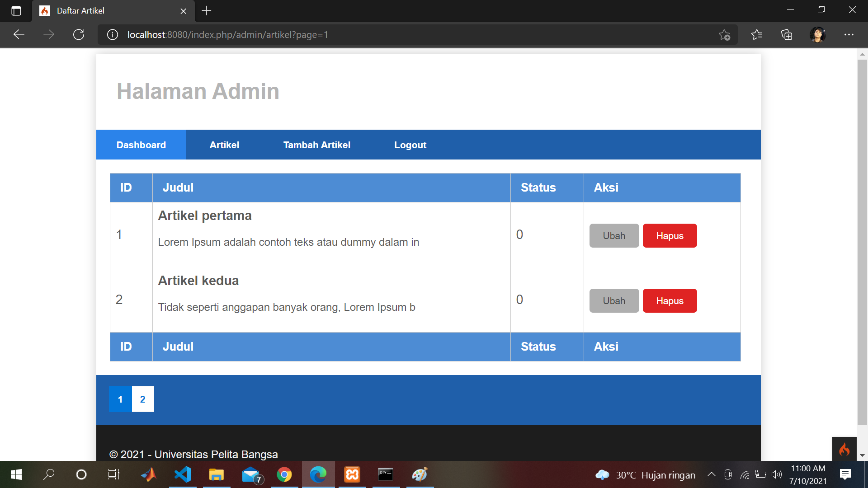The width and height of the screenshot is (868, 488).
Task: Open Windows search on the taskbar
Action: click(49, 474)
